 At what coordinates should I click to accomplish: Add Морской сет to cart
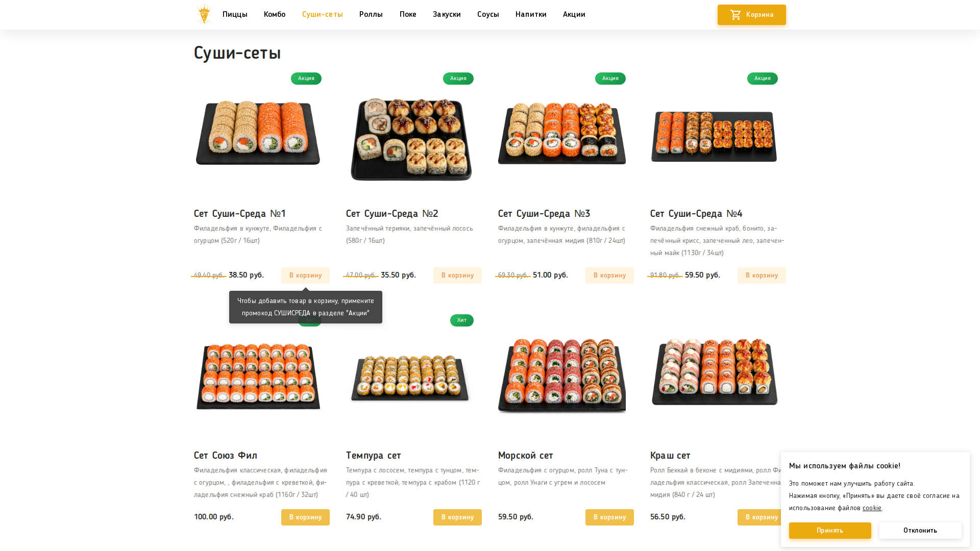[609, 517]
